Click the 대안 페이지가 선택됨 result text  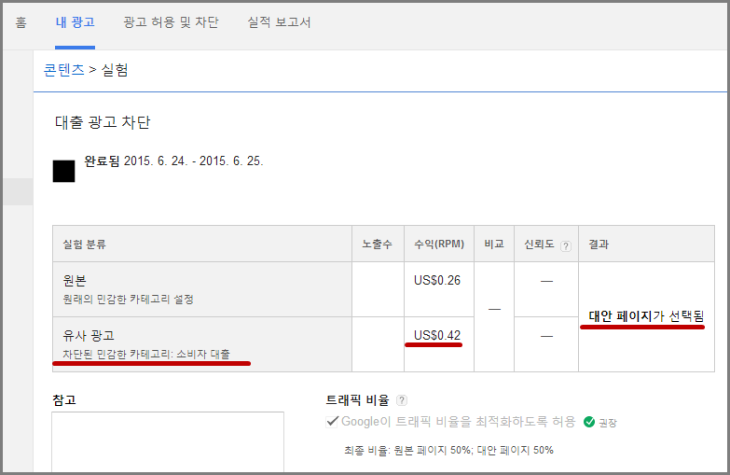point(646,316)
